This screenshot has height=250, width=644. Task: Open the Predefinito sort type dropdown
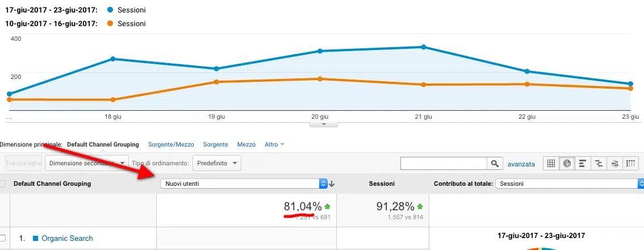click(x=216, y=163)
